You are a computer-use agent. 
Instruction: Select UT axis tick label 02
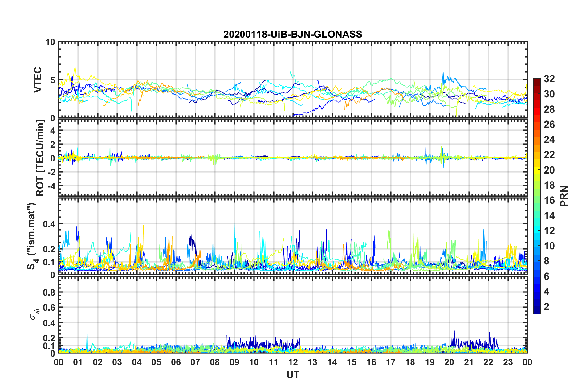(98, 362)
